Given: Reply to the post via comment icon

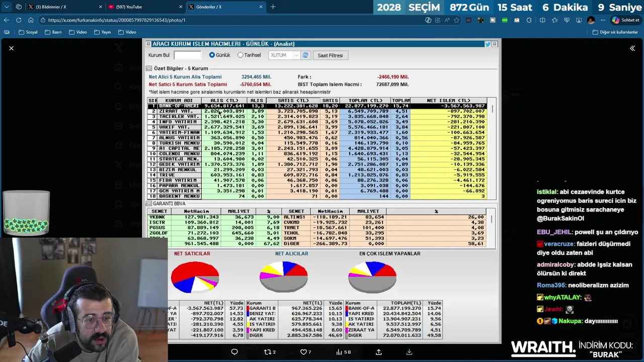Looking at the screenshot, I should click(x=234, y=352).
